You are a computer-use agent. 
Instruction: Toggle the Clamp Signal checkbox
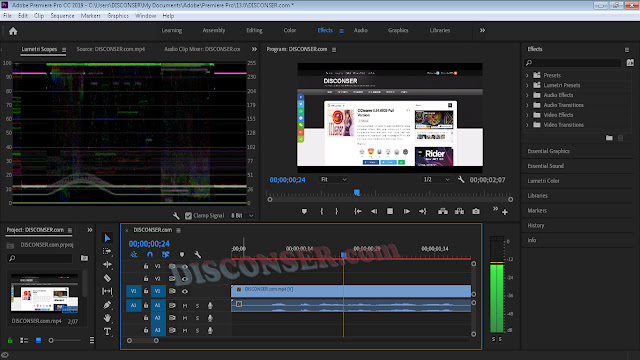click(188, 216)
